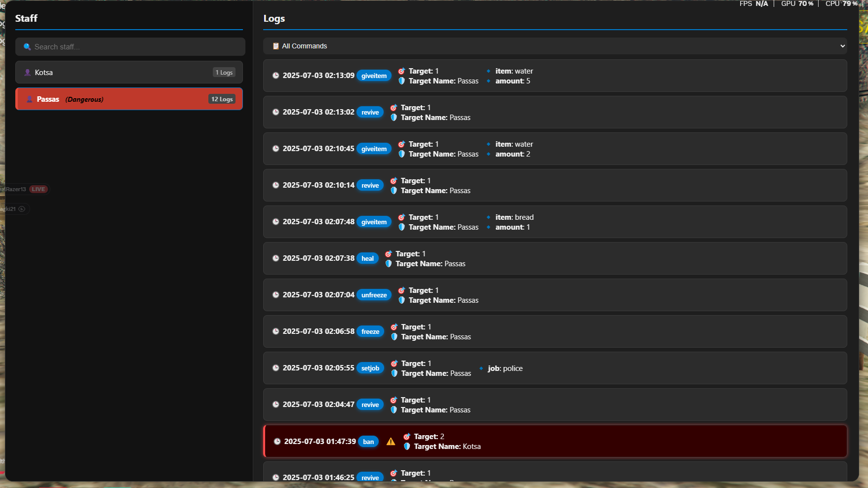
Task: Click the Logs panel heading
Action: 274,19
